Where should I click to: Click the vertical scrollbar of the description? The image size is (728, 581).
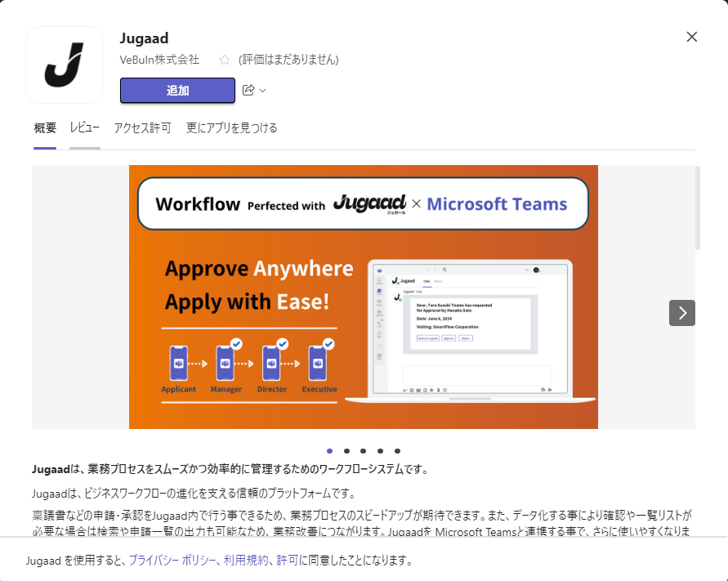point(697,208)
